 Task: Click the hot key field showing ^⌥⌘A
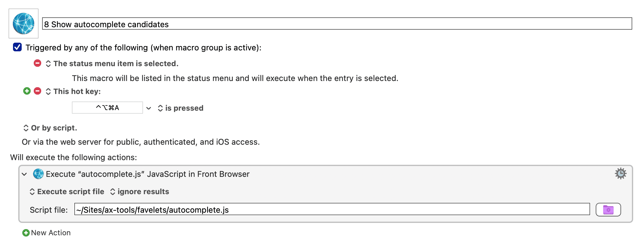pyautogui.click(x=107, y=107)
